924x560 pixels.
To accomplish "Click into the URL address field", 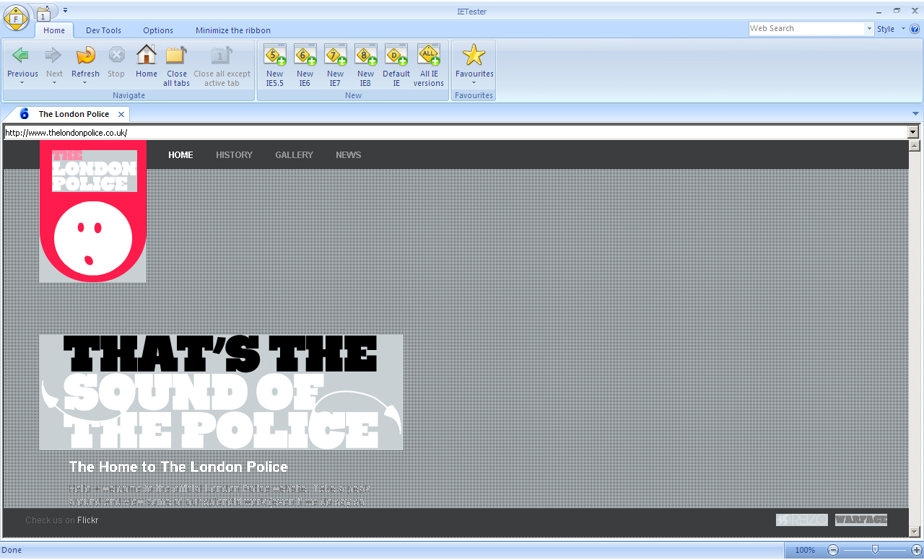I will [x=455, y=132].
